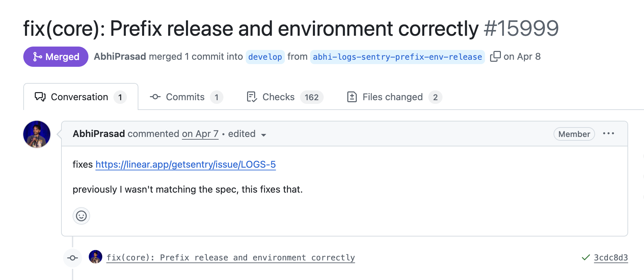Click AbhiPrasad's large profile avatar
The image size is (644, 280).
pos(37,134)
